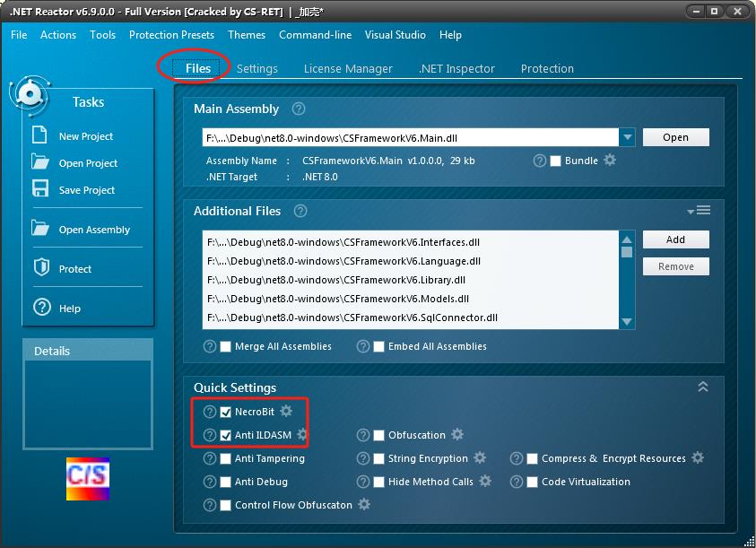Disable the Anti ILDASM checkbox

(226, 435)
